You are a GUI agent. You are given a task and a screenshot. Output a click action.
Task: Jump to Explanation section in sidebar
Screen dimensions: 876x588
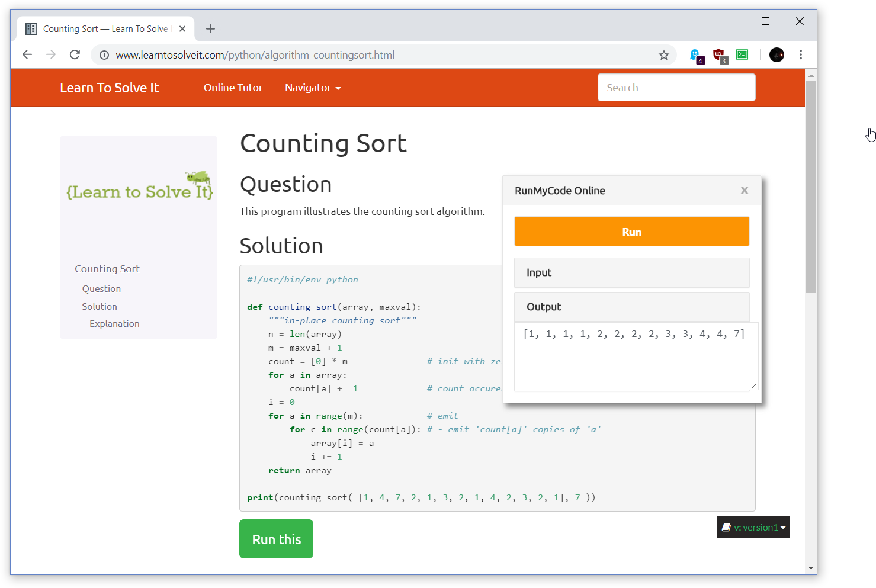(x=114, y=323)
